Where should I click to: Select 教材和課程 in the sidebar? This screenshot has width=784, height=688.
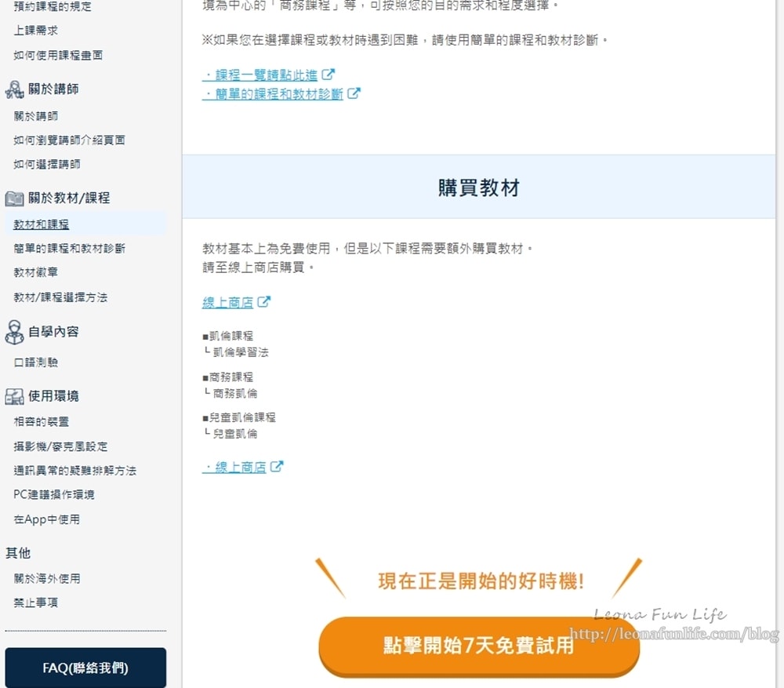[42, 224]
